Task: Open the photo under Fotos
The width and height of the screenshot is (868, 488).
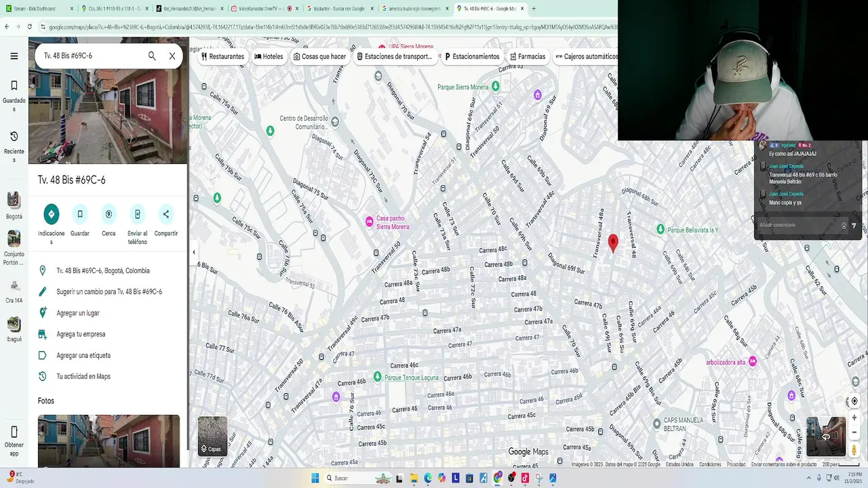Action: tap(108, 441)
